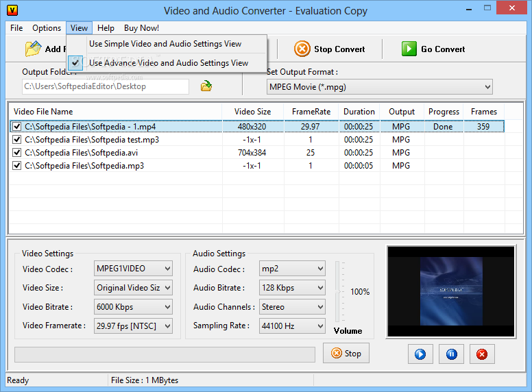
Task: Uncheck Softpedia.avi file
Action: [x=16, y=153]
